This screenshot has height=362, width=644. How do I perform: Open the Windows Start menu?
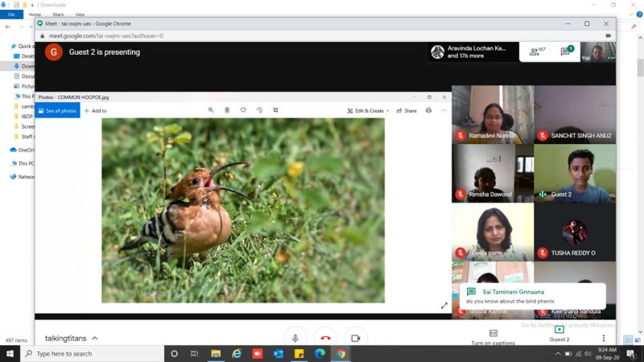(10, 353)
